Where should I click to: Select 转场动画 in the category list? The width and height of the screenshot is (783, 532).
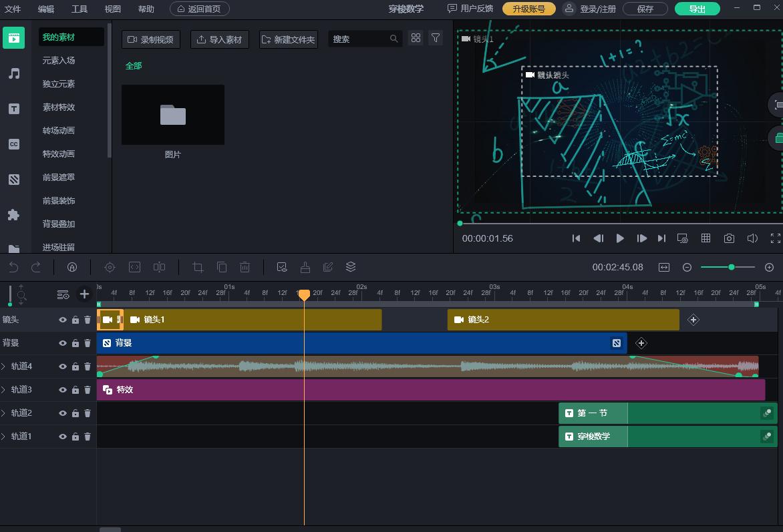(59, 130)
